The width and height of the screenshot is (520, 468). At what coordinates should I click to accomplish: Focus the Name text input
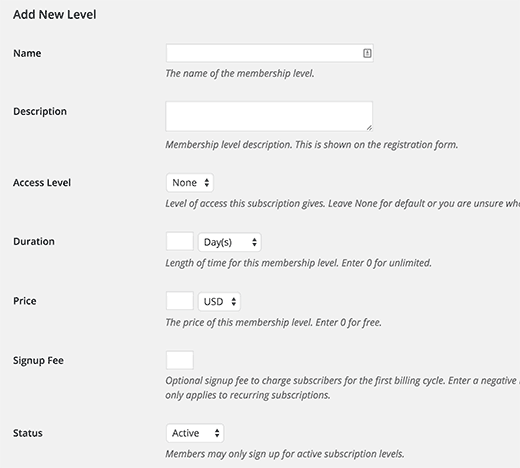(269, 53)
